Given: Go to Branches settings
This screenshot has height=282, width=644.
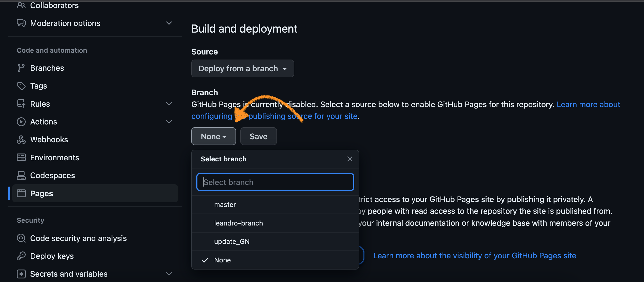Looking at the screenshot, I should click(x=47, y=68).
